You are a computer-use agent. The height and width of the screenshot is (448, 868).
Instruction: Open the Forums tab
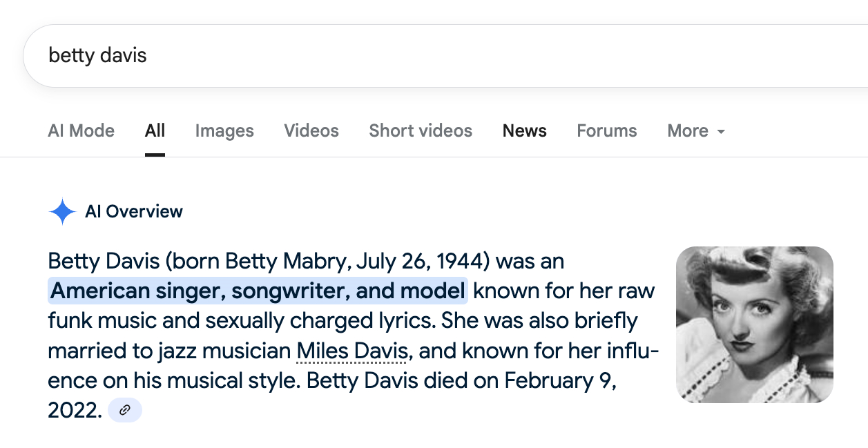coord(607,131)
